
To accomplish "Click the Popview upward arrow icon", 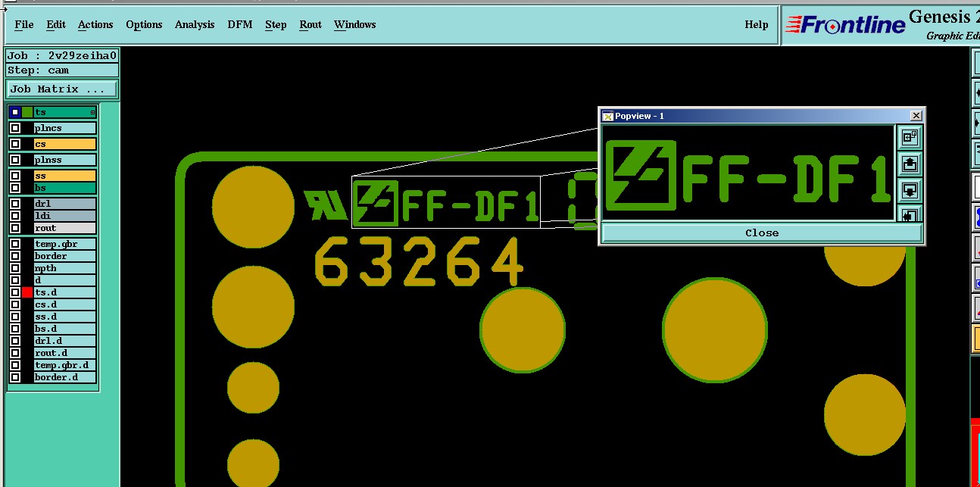I will click(x=910, y=163).
